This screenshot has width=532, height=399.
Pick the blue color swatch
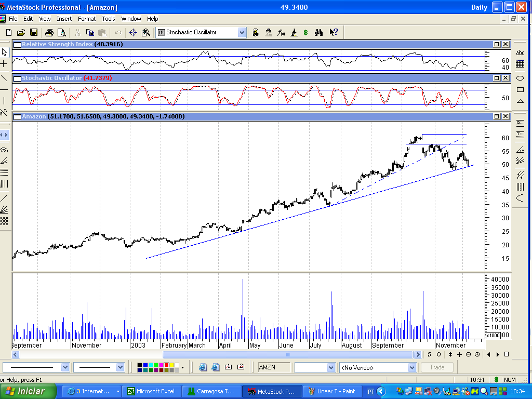145,365
